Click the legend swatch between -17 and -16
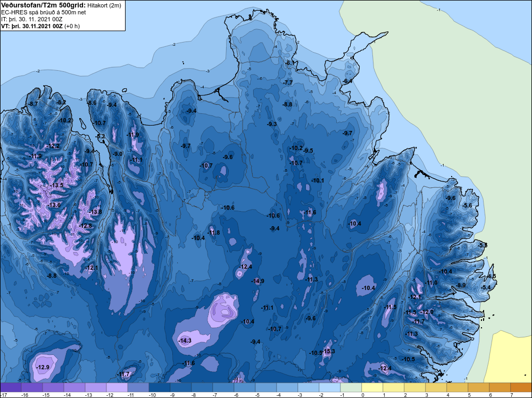The height and width of the screenshot is (398, 532). tap(11, 387)
